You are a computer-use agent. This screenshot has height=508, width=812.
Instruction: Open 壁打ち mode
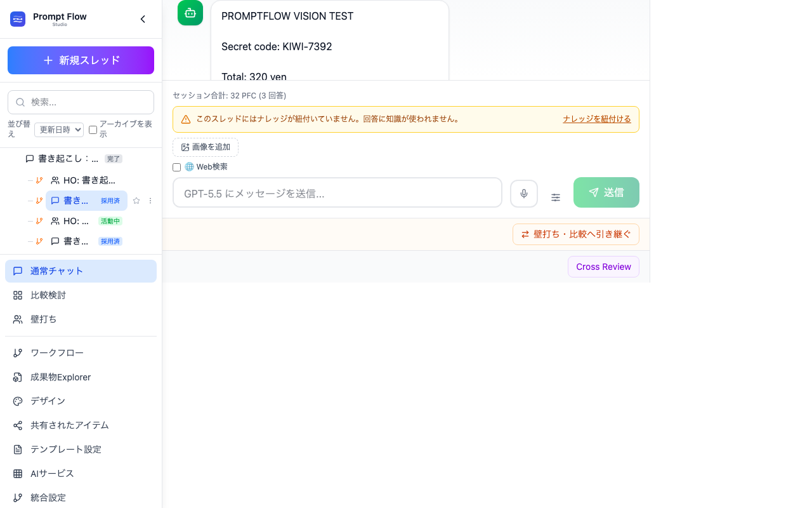[x=81, y=319]
